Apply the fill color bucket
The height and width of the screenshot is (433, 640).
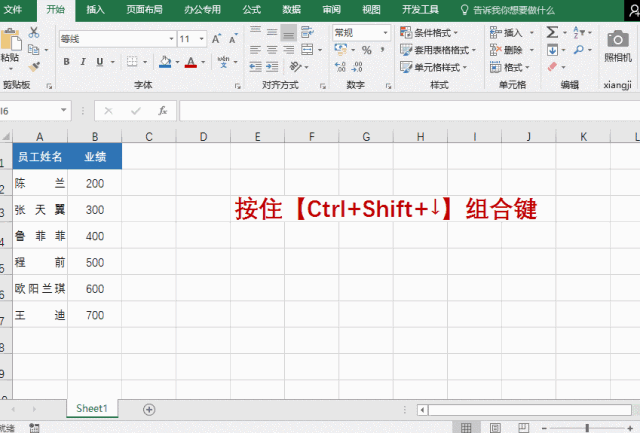pyautogui.click(x=165, y=62)
